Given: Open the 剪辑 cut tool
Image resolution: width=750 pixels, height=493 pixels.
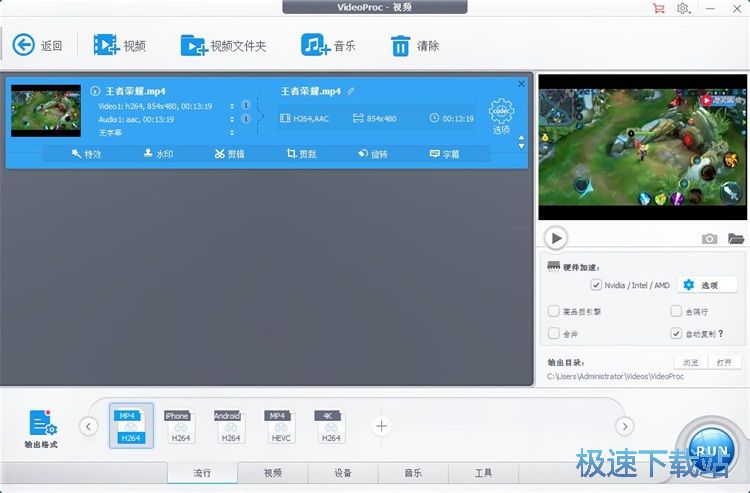Looking at the screenshot, I should (230, 154).
